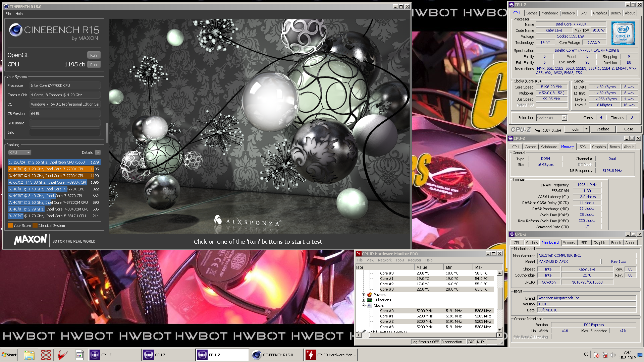Viewport: 644px width, 362px height.
Task: Click the GFX Board field in Cinebench
Action: coord(65,123)
